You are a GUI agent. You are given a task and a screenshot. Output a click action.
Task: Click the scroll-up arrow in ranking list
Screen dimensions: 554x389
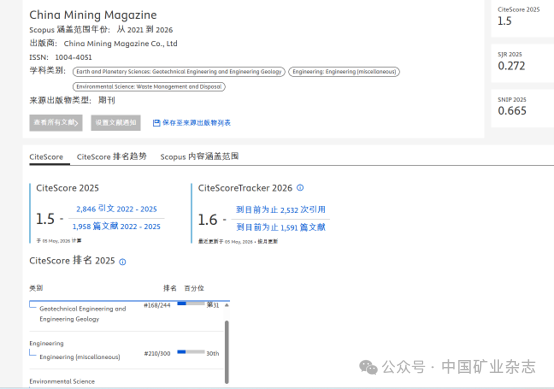pyautogui.click(x=227, y=305)
